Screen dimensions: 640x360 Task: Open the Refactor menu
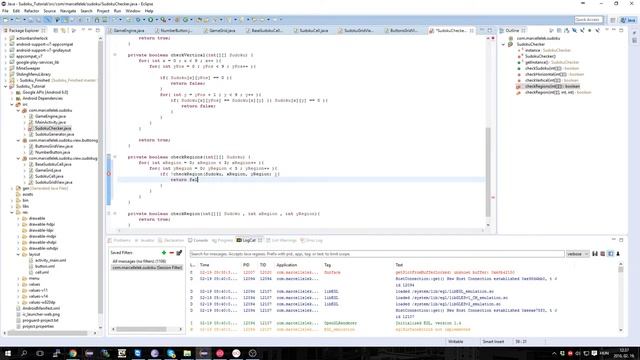(x=31, y=11)
